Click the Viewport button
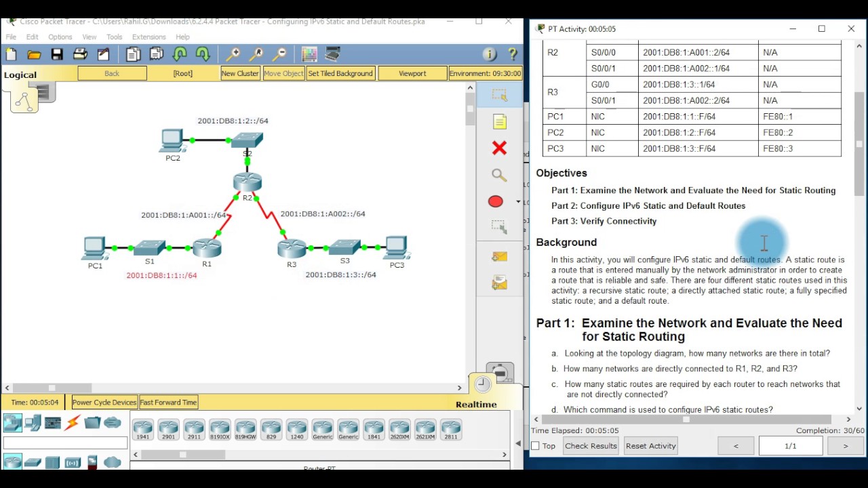Screen dimensions: 868x488 [412, 73]
